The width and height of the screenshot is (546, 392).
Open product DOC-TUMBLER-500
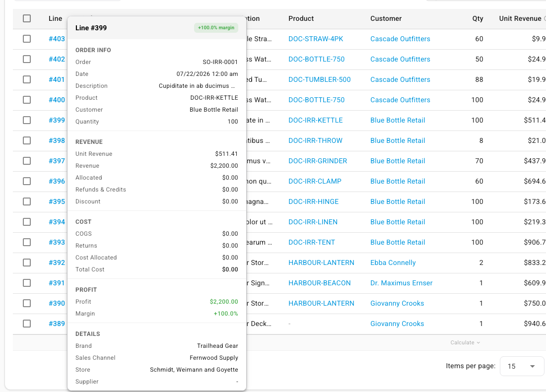pos(319,79)
